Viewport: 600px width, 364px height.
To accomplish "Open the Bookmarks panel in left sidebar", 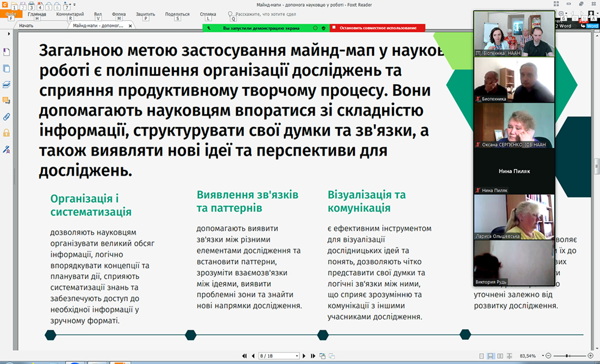I will pos(7,52).
